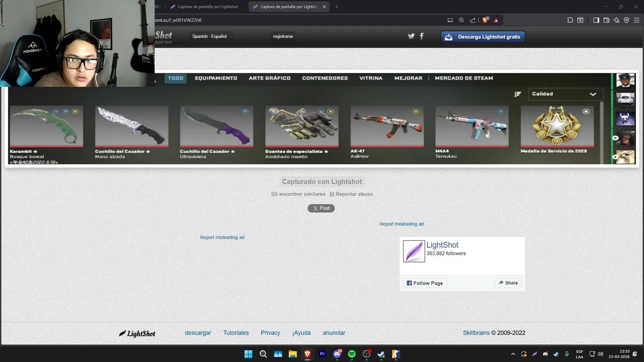Screen dimensions: 644x362
Task: Click the Brave VPN shield icon
Action: coord(626,20)
